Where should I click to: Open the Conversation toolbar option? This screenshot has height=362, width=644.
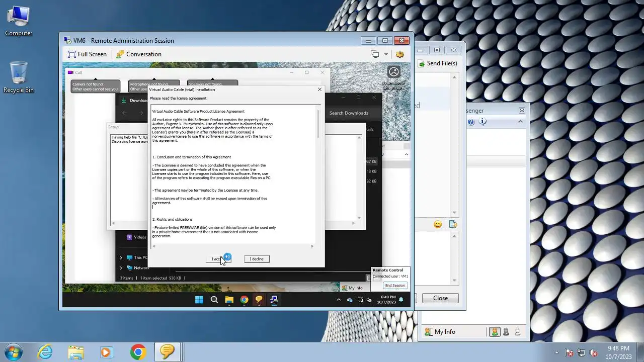pyautogui.click(x=139, y=54)
